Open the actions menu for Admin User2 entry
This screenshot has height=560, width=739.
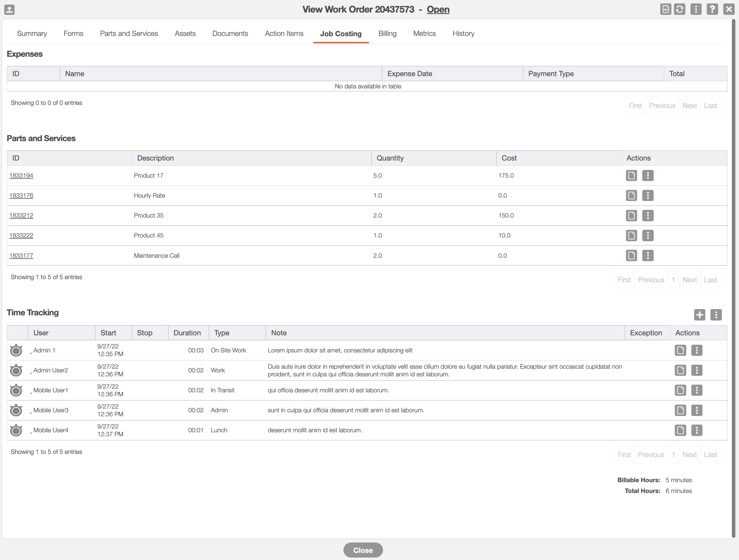pyautogui.click(x=696, y=370)
